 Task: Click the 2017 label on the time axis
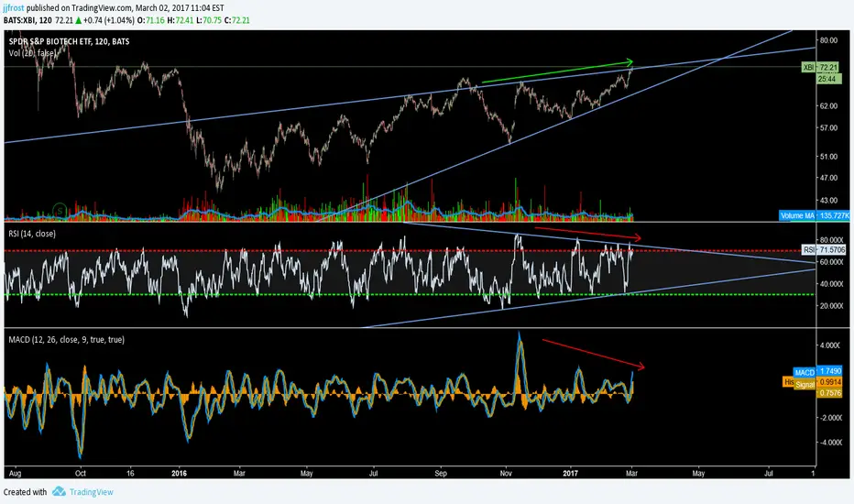click(570, 474)
